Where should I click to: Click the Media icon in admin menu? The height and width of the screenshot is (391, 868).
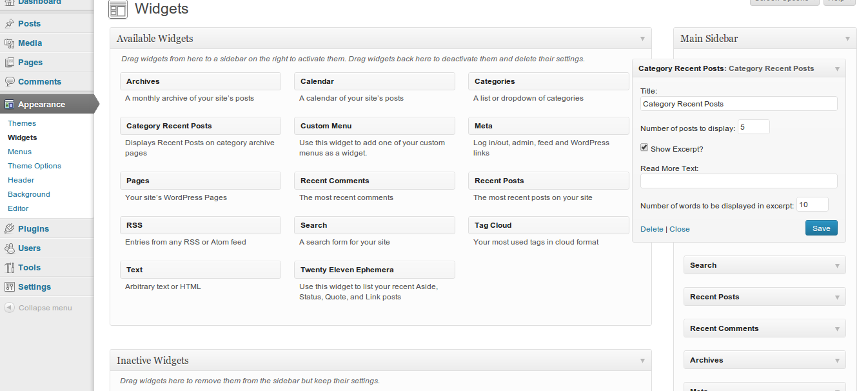(x=9, y=43)
